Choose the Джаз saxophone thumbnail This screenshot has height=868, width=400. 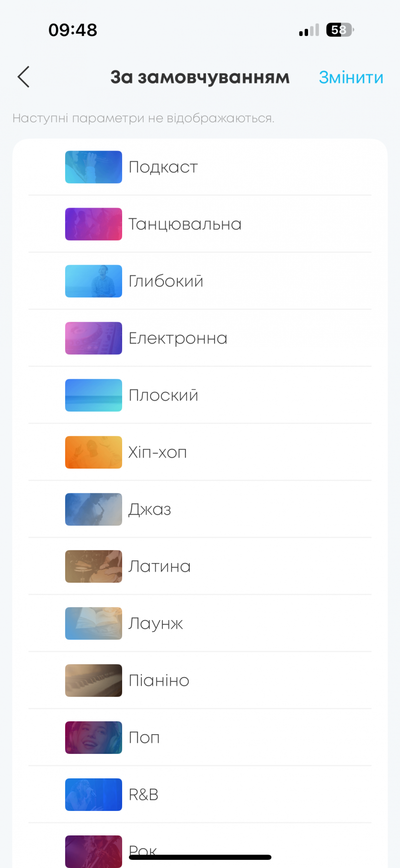tap(93, 509)
